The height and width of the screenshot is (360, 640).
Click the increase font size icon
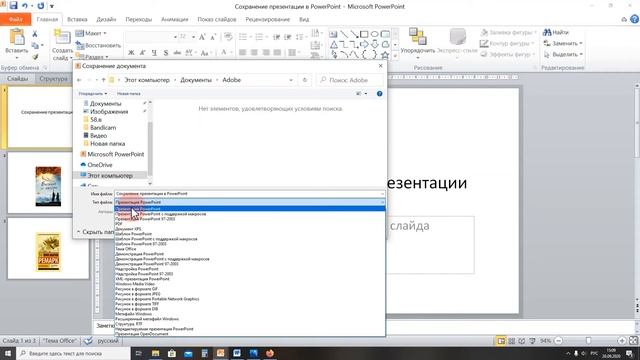tap(202, 37)
